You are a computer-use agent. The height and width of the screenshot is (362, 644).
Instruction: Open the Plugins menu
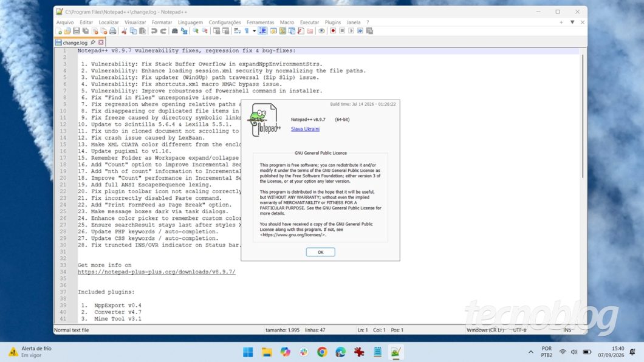333,22
